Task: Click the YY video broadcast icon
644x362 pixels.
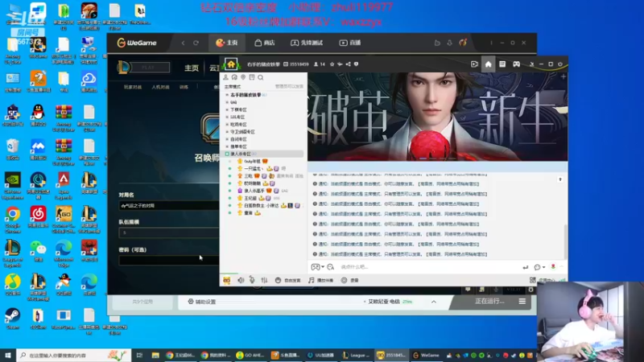Action: click(x=474, y=64)
